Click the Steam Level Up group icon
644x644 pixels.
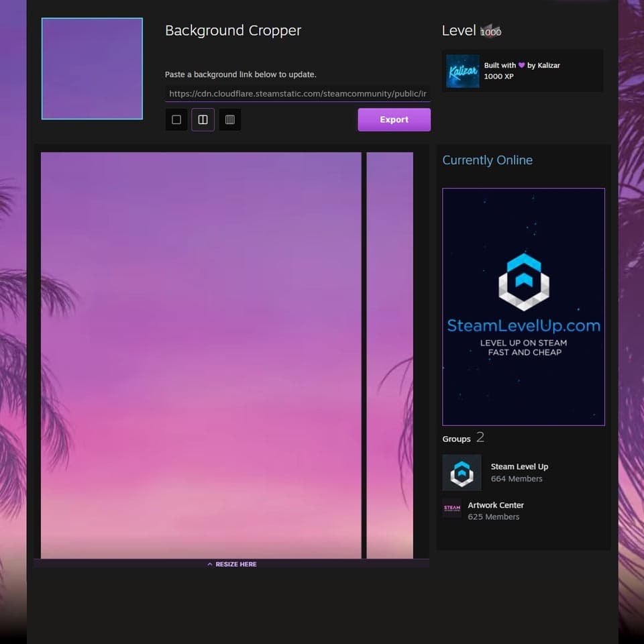pyautogui.click(x=462, y=472)
